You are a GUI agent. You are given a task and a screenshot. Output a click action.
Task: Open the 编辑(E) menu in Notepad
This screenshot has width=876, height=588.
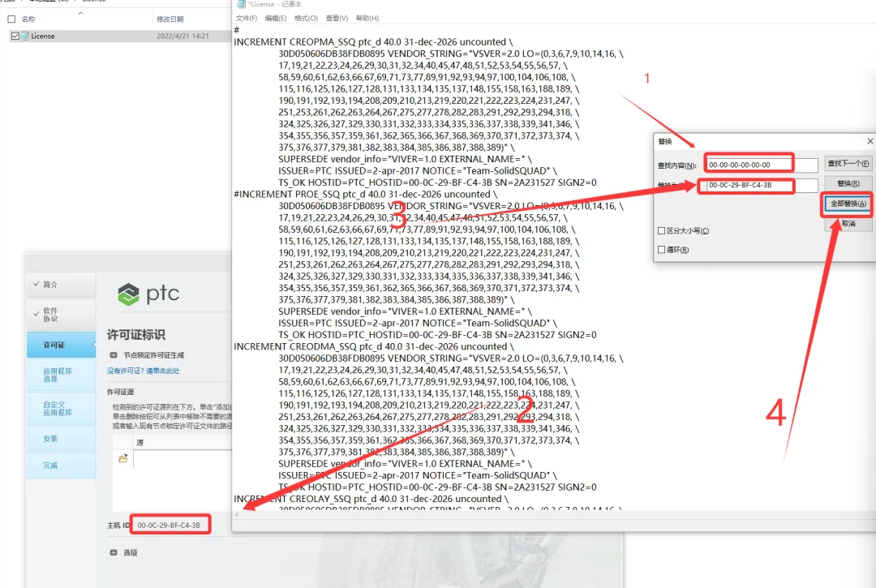click(x=276, y=19)
